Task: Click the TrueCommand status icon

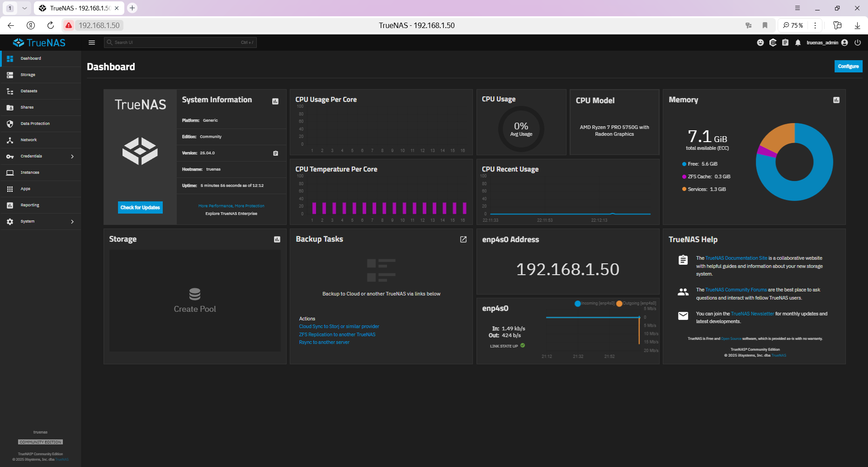Action: 773,43
